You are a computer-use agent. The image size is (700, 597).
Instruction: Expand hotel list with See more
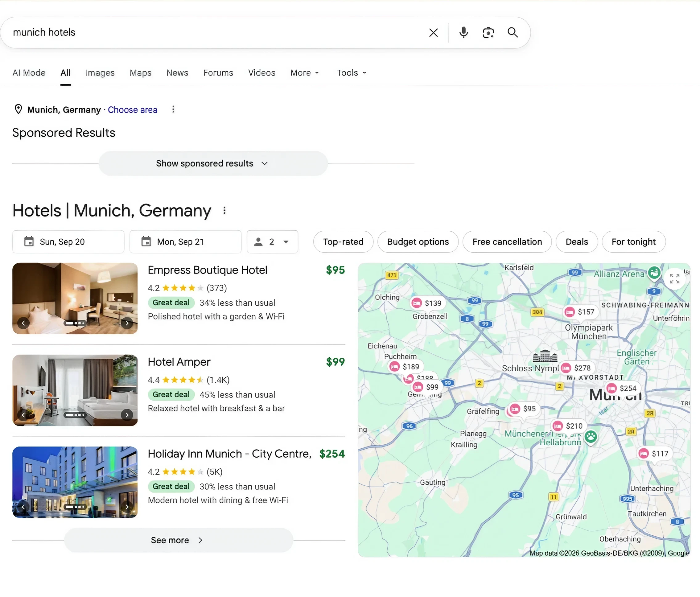(178, 540)
